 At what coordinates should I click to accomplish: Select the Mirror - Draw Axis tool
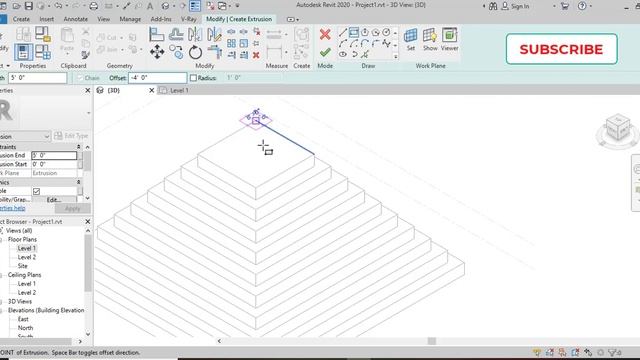(x=214, y=35)
